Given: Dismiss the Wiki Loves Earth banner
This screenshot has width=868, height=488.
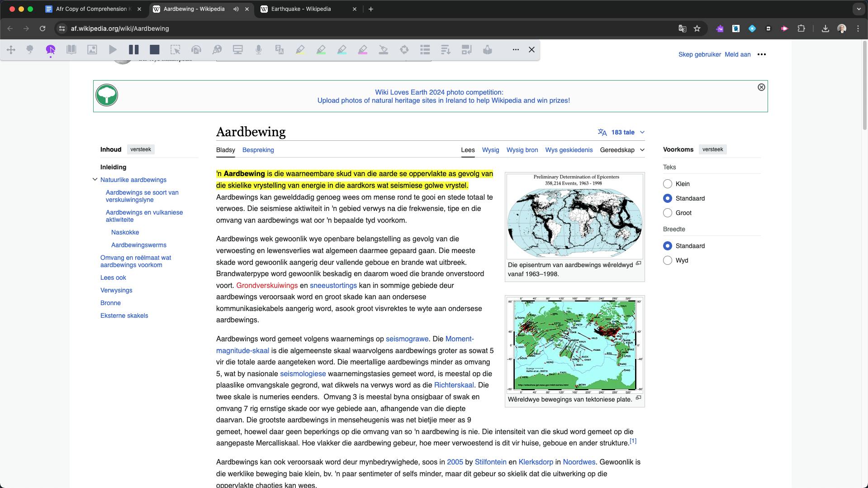Looking at the screenshot, I should click(x=761, y=87).
